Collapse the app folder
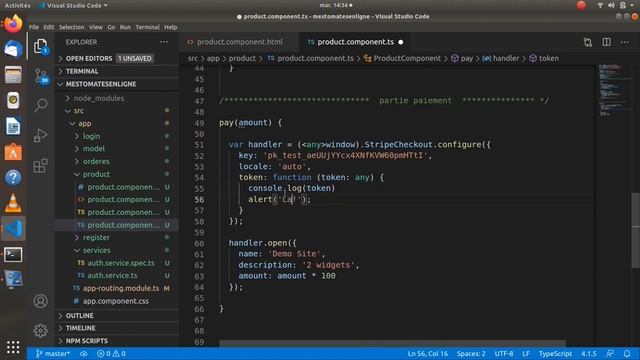The height and width of the screenshot is (360, 640). [x=117, y=123]
